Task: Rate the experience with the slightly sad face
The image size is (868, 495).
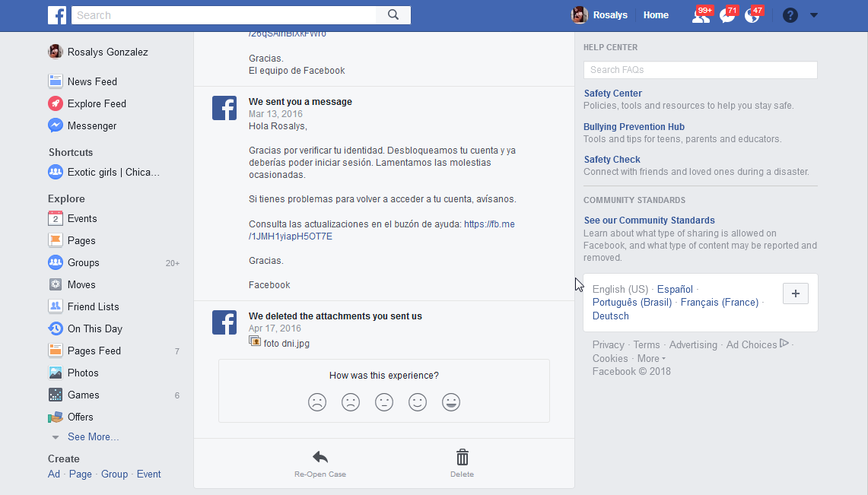Action: click(x=351, y=402)
